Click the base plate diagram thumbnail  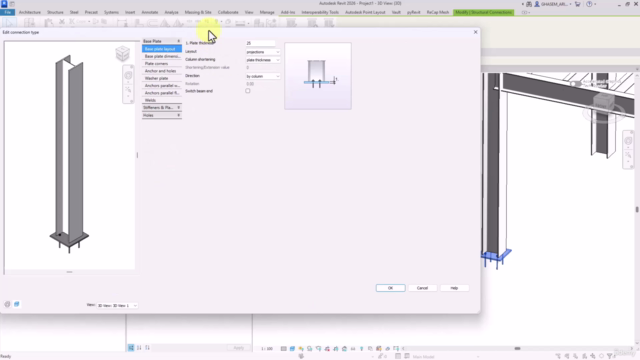click(x=318, y=76)
